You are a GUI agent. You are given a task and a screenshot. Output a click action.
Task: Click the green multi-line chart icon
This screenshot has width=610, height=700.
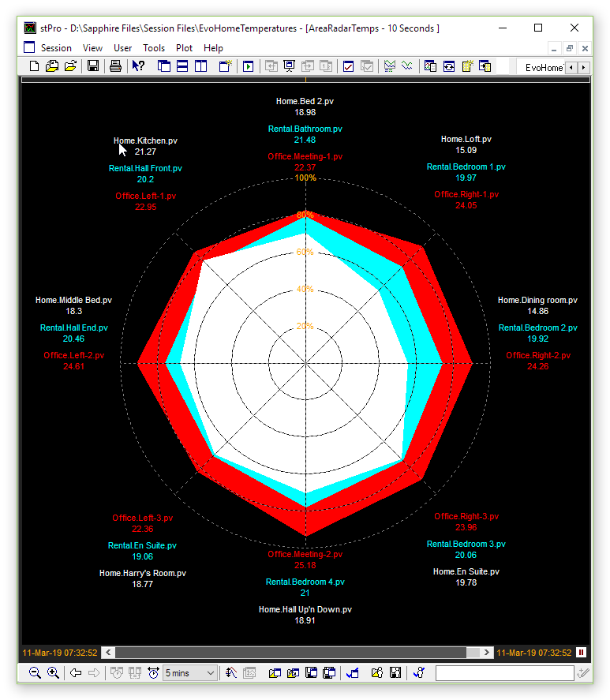coord(389,66)
